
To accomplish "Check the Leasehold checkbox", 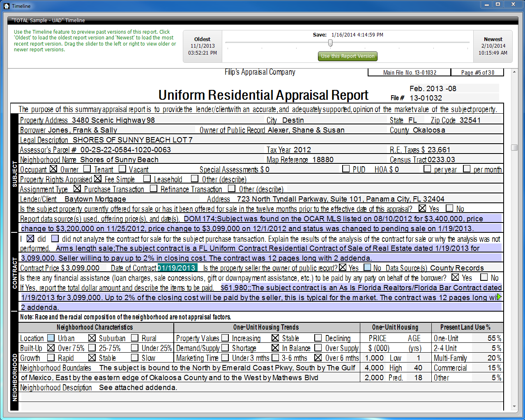I will pos(147,179).
